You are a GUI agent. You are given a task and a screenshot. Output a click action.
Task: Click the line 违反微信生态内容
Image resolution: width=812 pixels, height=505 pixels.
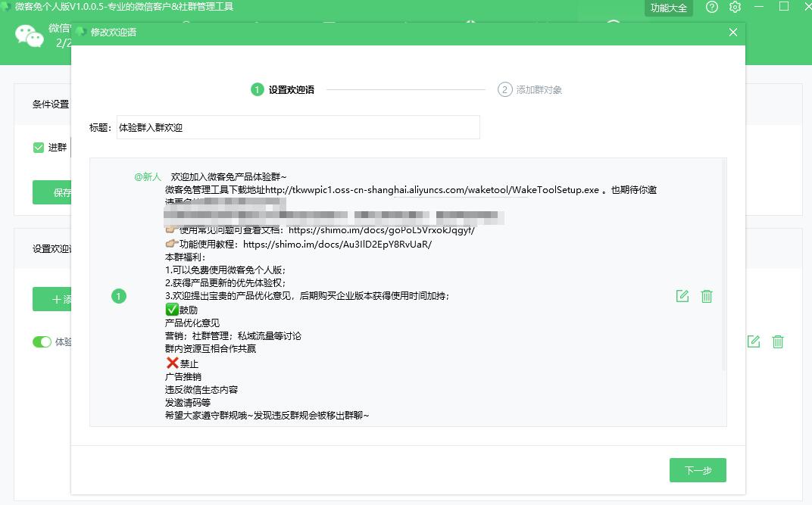[x=201, y=390]
